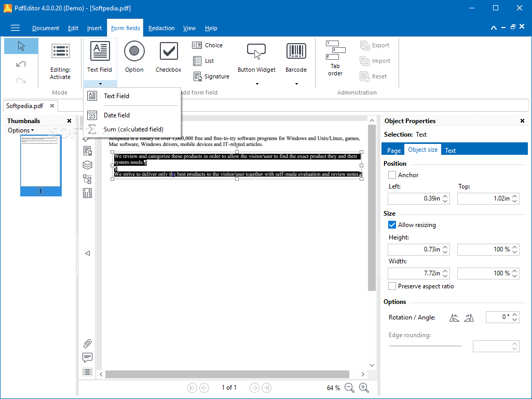The image size is (532, 399).
Task: Open the Document menu
Action: 46,28
